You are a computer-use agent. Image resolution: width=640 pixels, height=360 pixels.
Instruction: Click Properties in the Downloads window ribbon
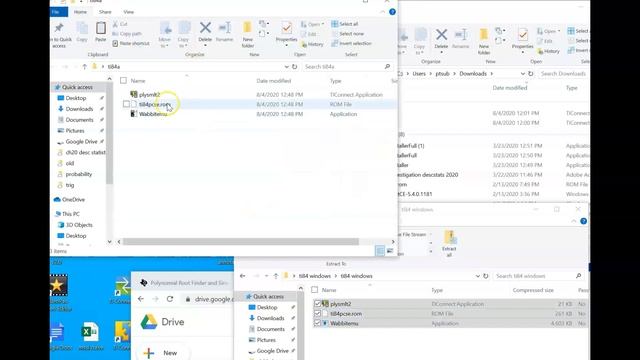tap(522, 40)
